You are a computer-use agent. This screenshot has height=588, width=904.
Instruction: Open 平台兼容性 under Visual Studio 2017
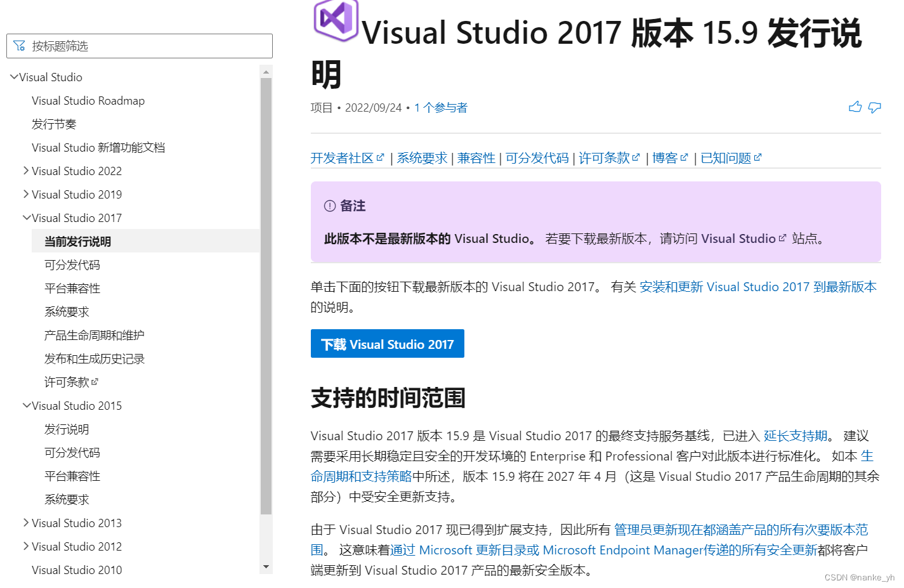[72, 288]
